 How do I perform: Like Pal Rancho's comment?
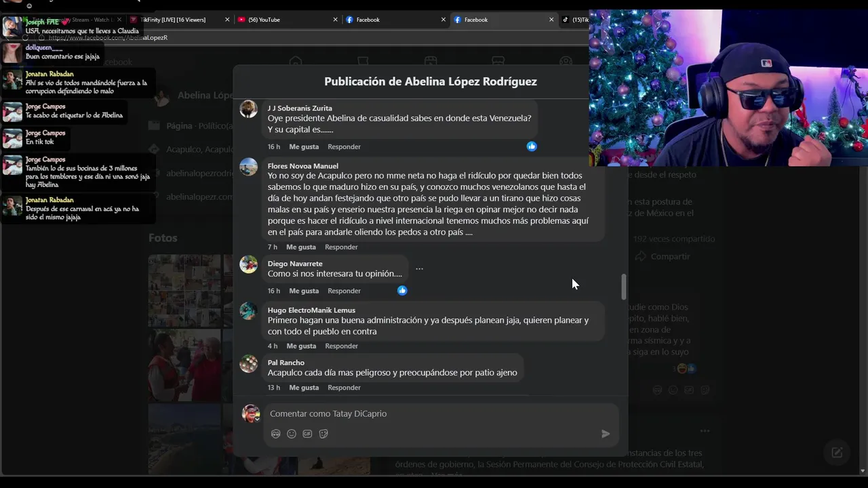coord(304,388)
